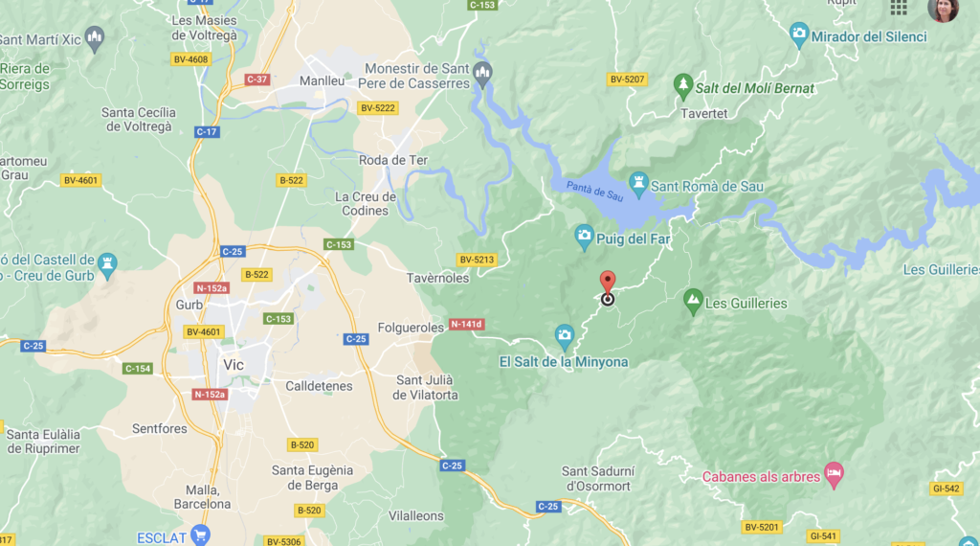Select the Vic city label
This screenshot has height=546, width=980.
[x=234, y=365]
